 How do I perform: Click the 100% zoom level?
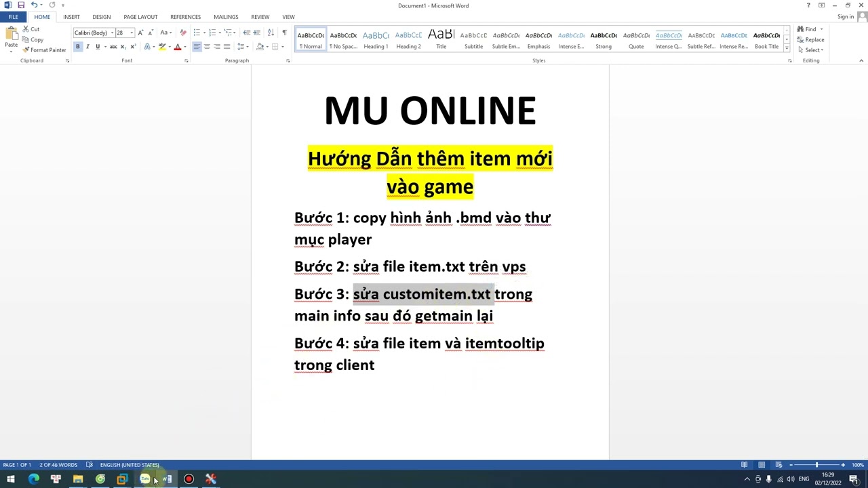(858, 465)
